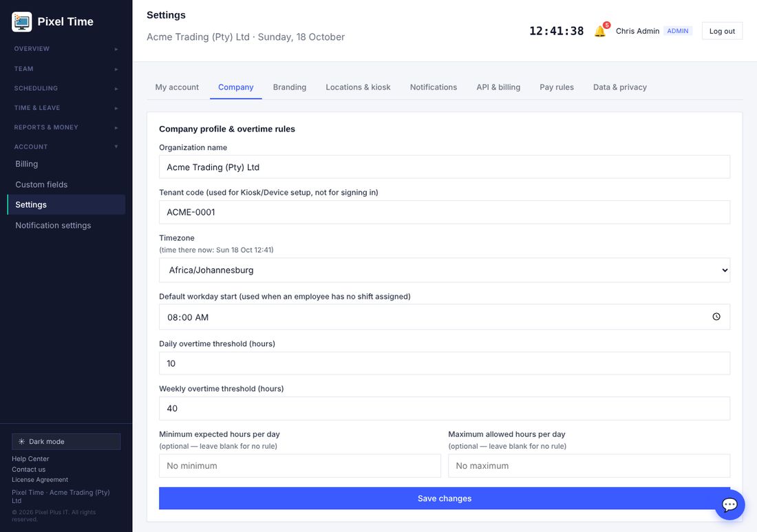Expand the Overview sidebar section
This screenshot has height=532, width=757.
(x=66, y=49)
